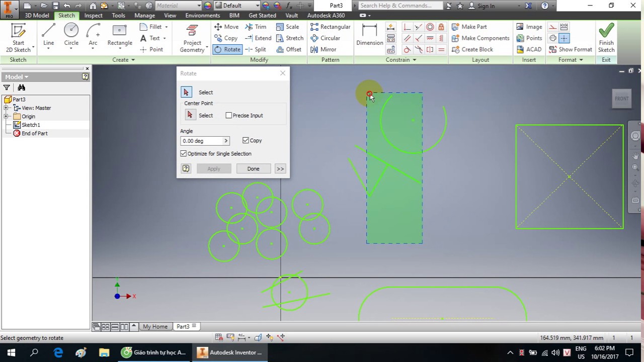Open the Dimension tool
This screenshot has width=644, height=362.
[x=370, y=35]
